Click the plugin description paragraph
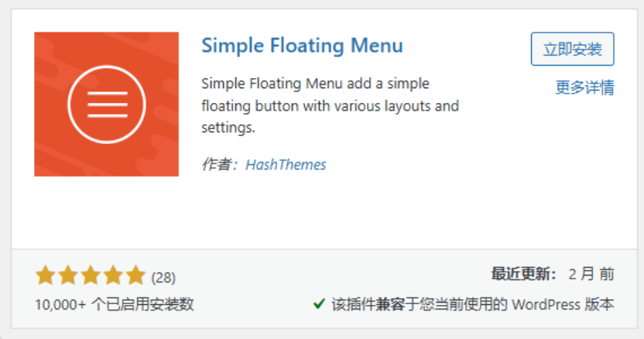644x339 pixels. pyautogui.click(x=331, y=105)
